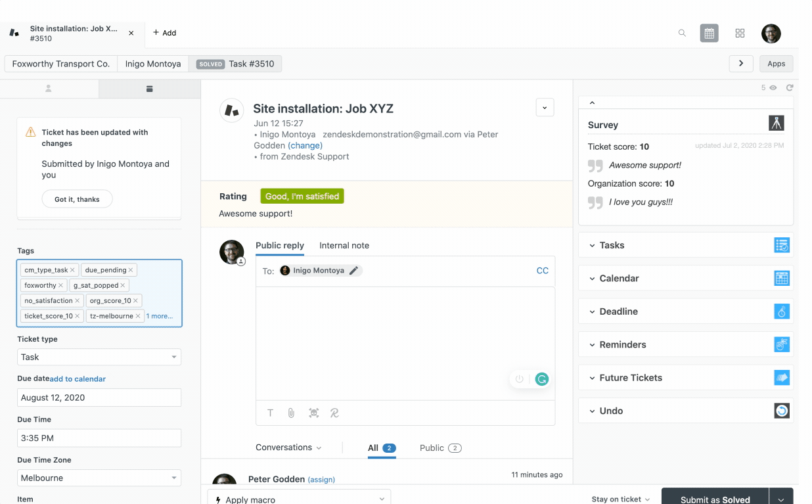Viewport: 812px width, 504px height.
Task: Switch to the user info sidebar tab
Action: [x=49, y=89]
